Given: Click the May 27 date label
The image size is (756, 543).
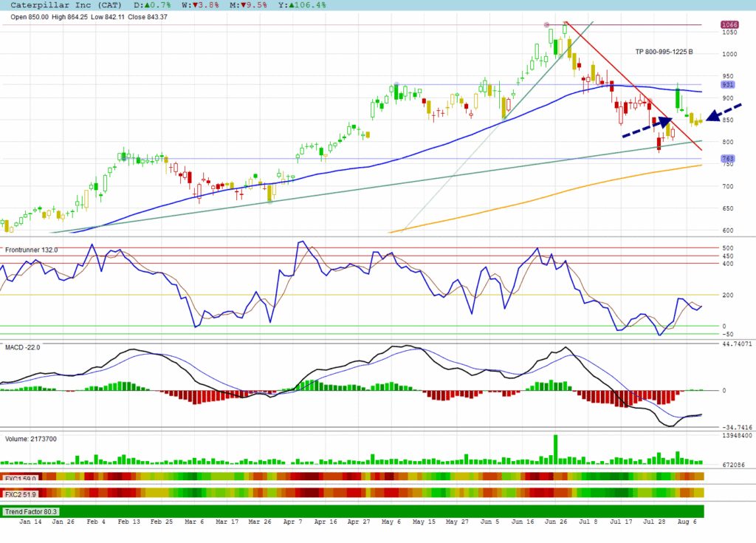Looking at the screenshot, I should (x=457, y=522).
